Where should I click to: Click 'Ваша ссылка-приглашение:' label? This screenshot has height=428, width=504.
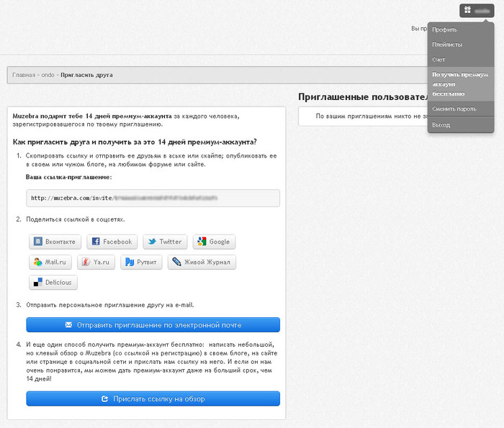click(x=69, y=177)
